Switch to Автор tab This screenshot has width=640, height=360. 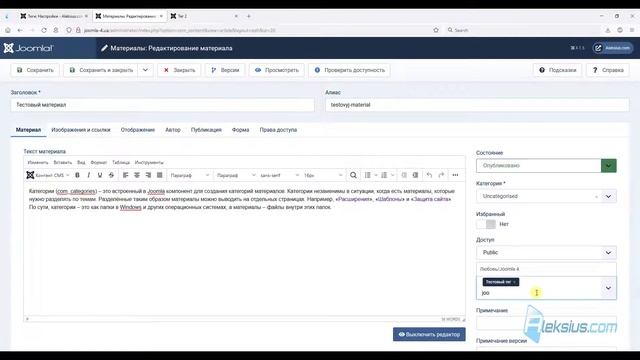[173, 130]
